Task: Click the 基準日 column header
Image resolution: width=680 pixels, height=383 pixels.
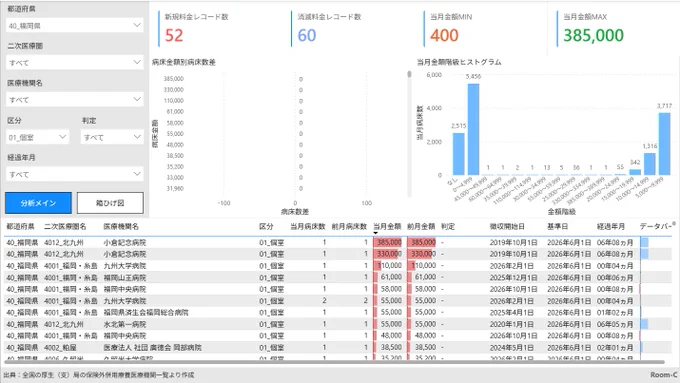Action: coord(558,226)
